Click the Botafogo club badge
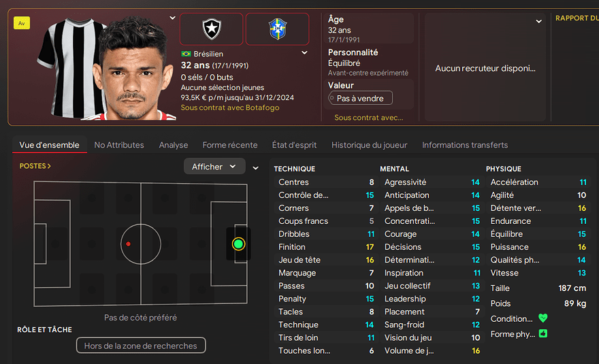Image resolution: width=599 pixels, height=364 pixels. [211, 29]
